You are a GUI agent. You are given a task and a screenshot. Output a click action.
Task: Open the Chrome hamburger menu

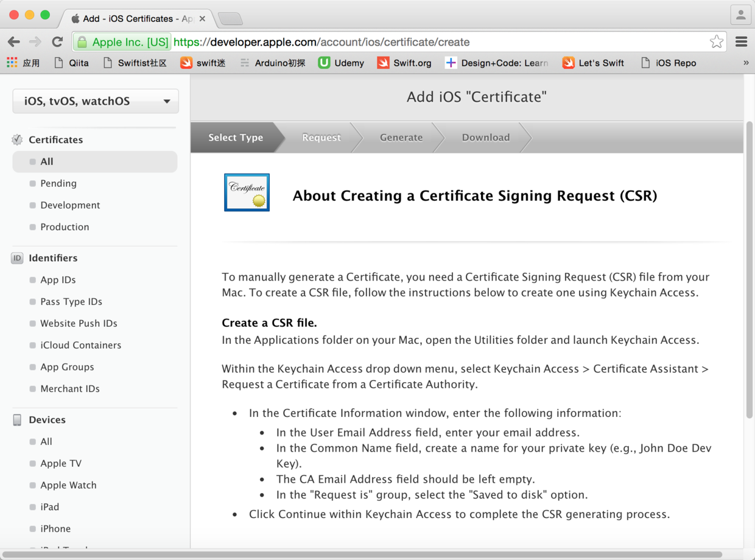click(741, 42)
